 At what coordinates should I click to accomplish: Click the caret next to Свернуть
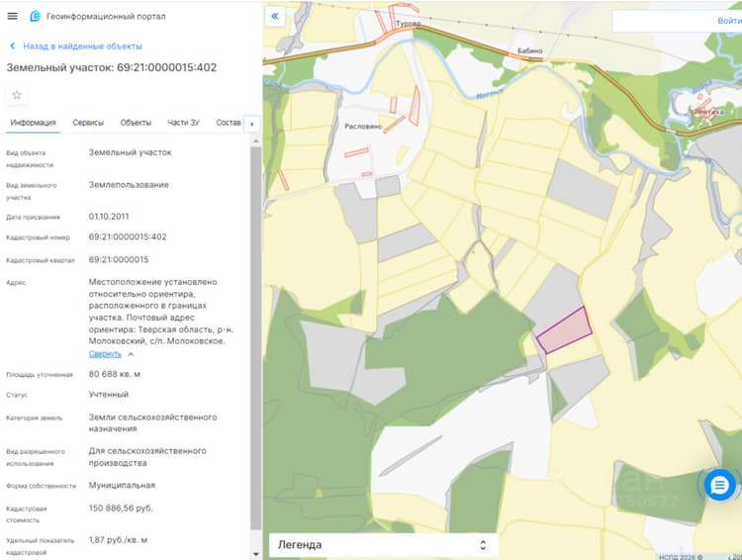tap(131, 354)
